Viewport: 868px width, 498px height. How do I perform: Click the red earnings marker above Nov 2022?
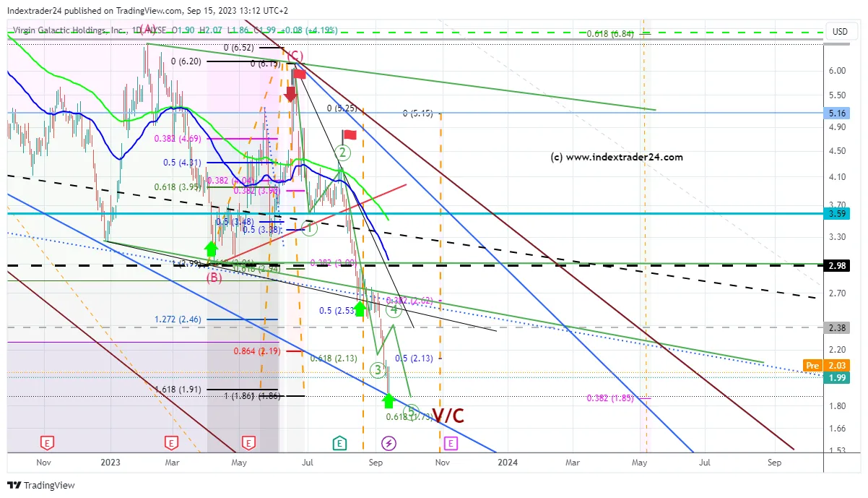click(x=47, y=442)
